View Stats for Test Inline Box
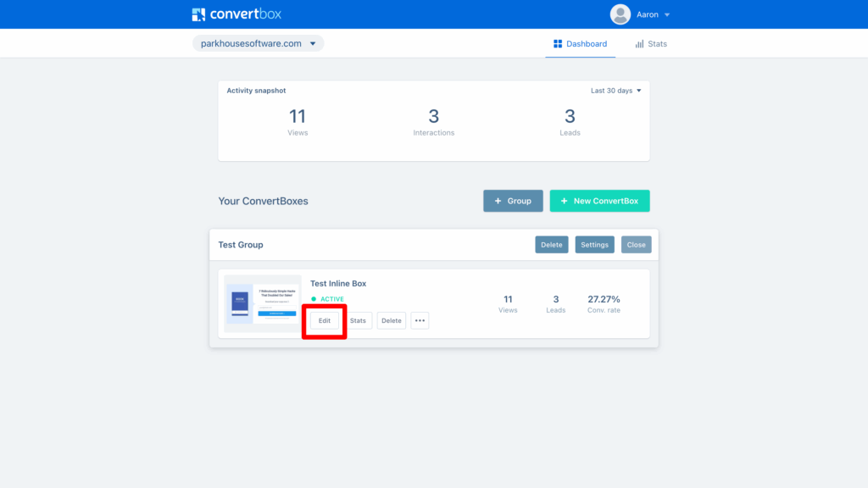The height and width of the screenshot is (488, 868). tap(359, 321)
